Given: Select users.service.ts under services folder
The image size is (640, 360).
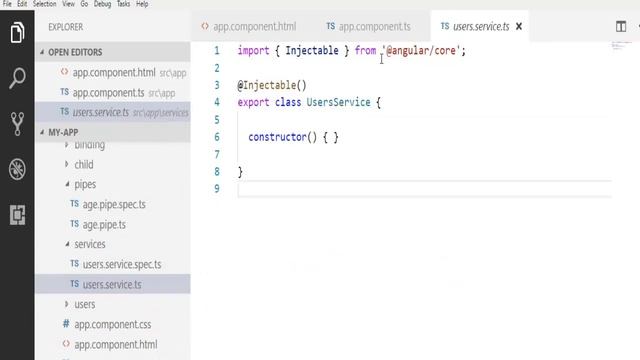Looking at the screenshot, I should pyautogui.click(x=113, y=284).
